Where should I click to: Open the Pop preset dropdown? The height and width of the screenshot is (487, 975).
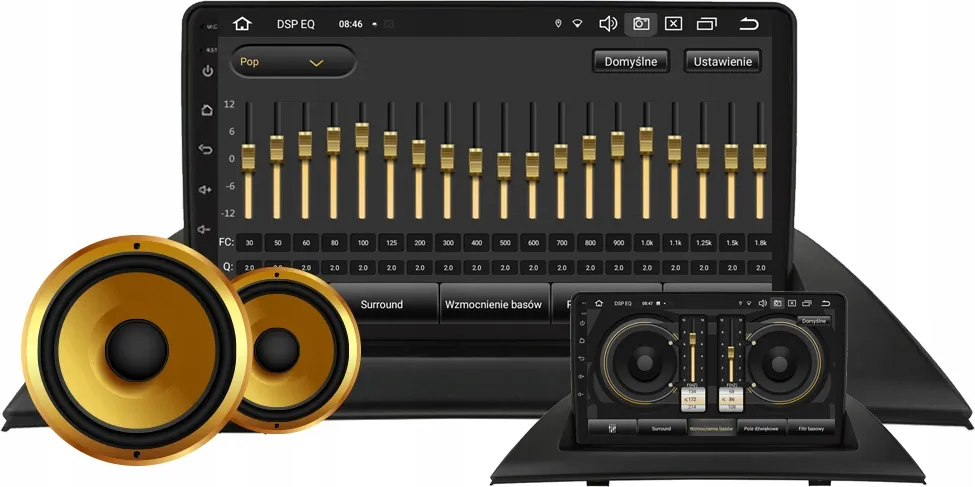click(x=292, y=62)
